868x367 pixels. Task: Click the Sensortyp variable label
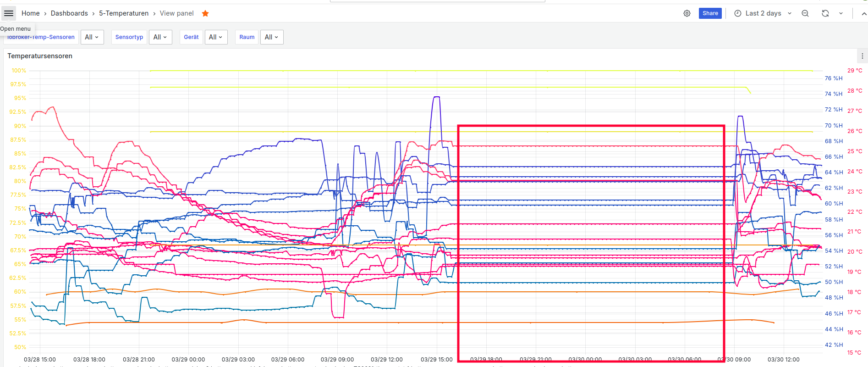click(x=129, y=37)
